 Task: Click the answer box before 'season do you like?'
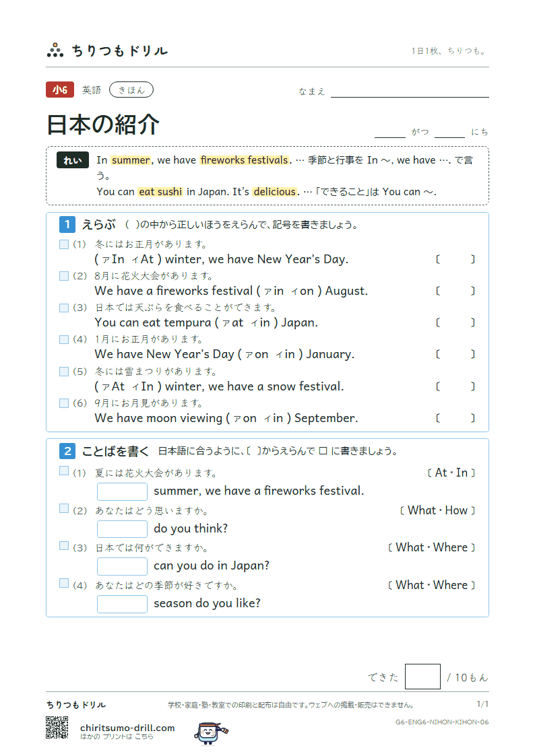tap(122, 604)
